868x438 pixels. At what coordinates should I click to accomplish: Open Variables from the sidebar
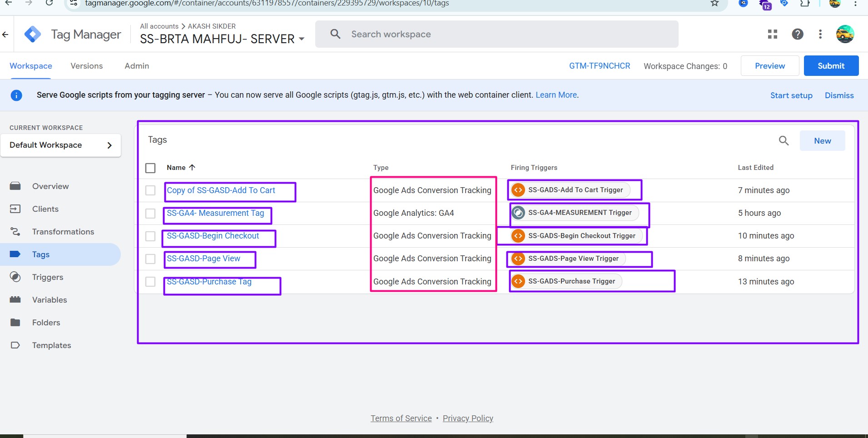(49, 300)
